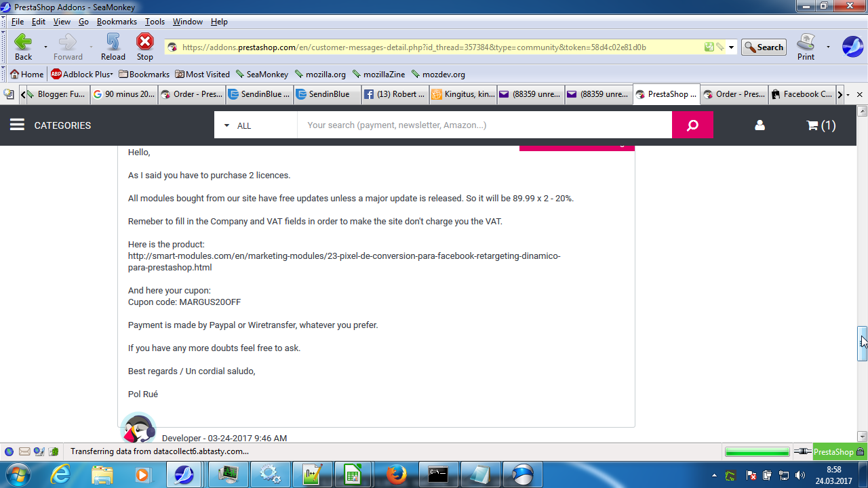Close the current tab with the tab-bar X

pyautogui.click(x=860, y=95)
